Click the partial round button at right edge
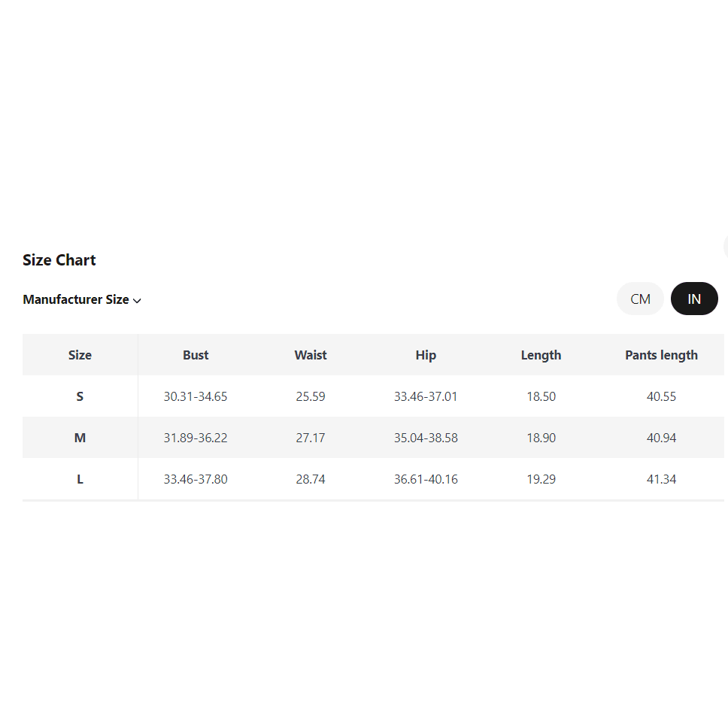 (x=726, y=246)
